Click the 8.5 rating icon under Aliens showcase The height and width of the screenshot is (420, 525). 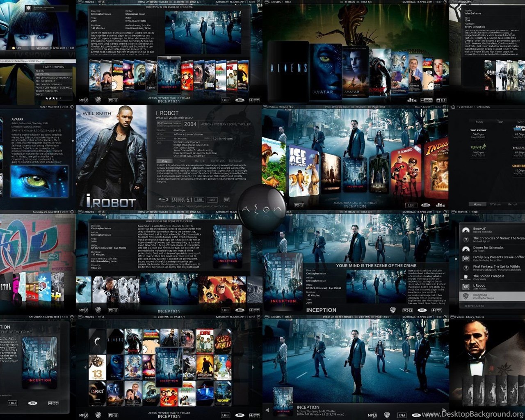pyautogui.click(x=442, y=100)
